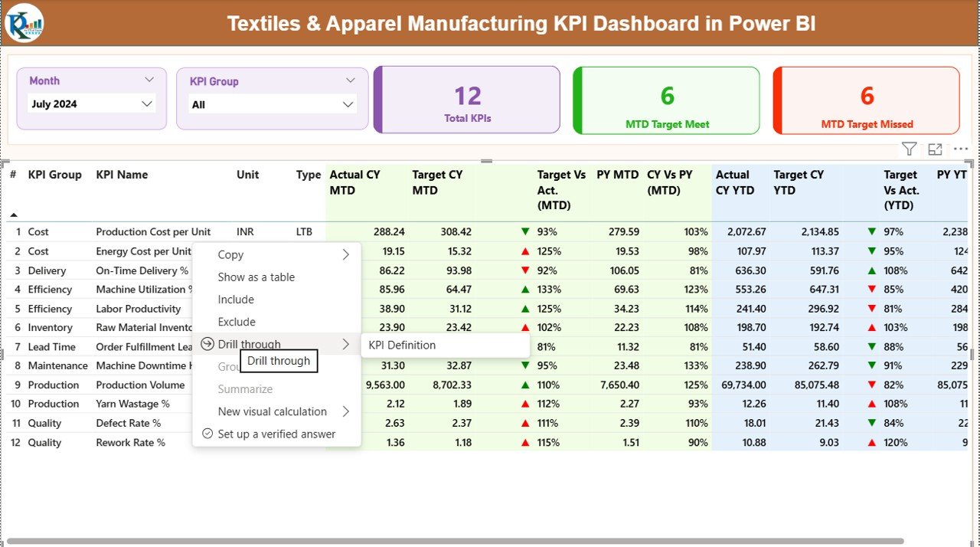The image size is (980, 547).
Task: Click the ascending sort arrow under the # header
Action: pyautogui.click(x=12, y=215)
